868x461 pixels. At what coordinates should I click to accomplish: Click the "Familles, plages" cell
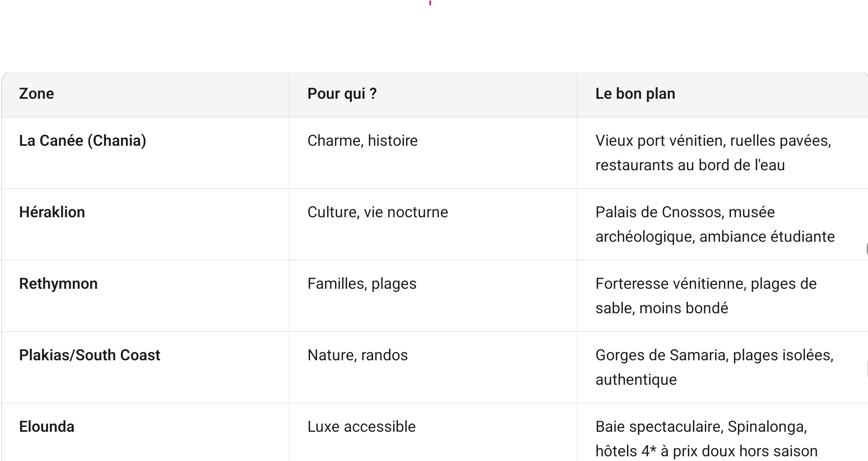point(362,284)
